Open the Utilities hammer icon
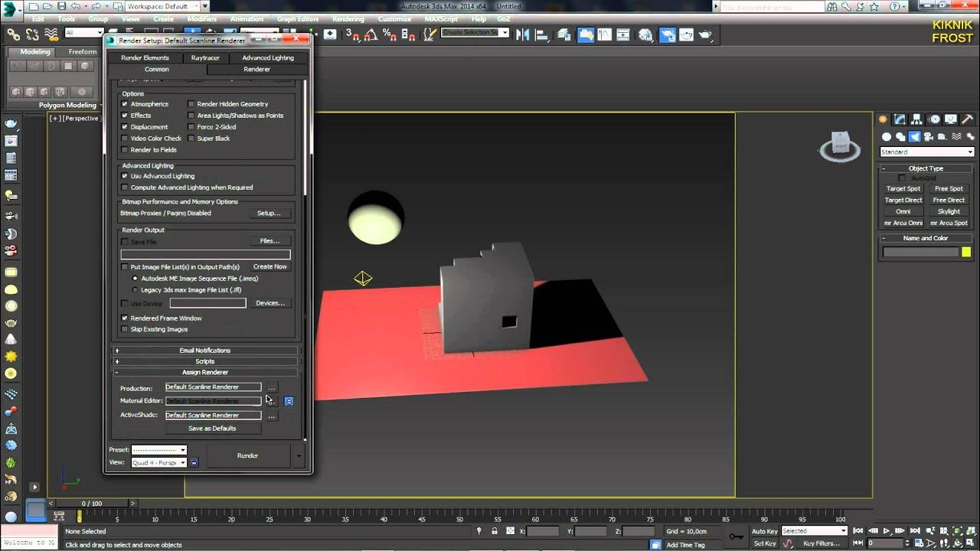Image resolution: width=980 pixels, height=551 pixels. pyautogui.click(x=968, y=119)
